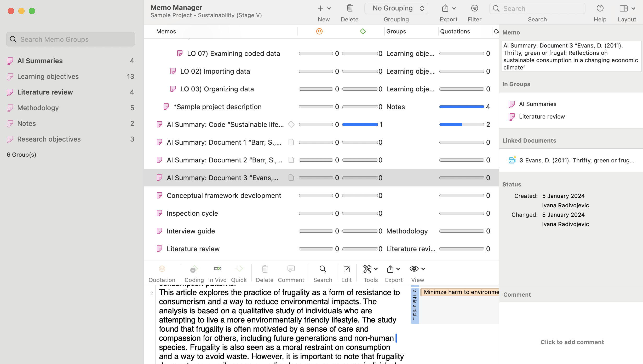
Task: Open the New memo dropdown arrow
Action: point(329,9)
